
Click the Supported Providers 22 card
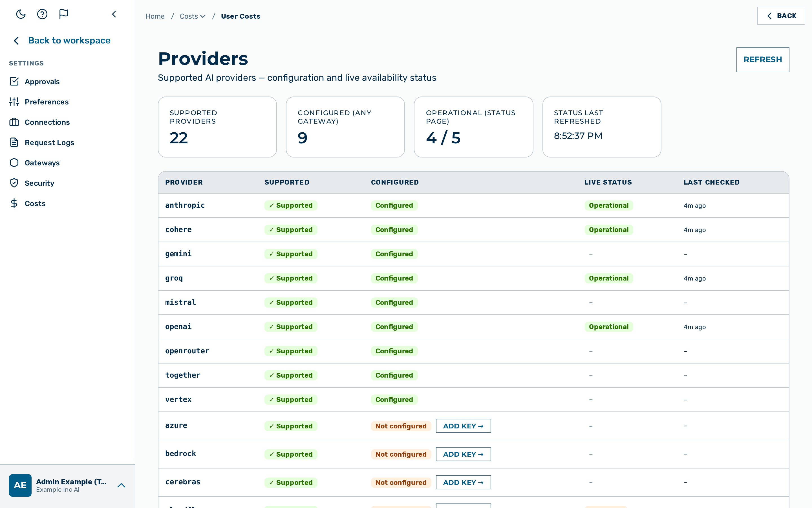tap(217, 127)
